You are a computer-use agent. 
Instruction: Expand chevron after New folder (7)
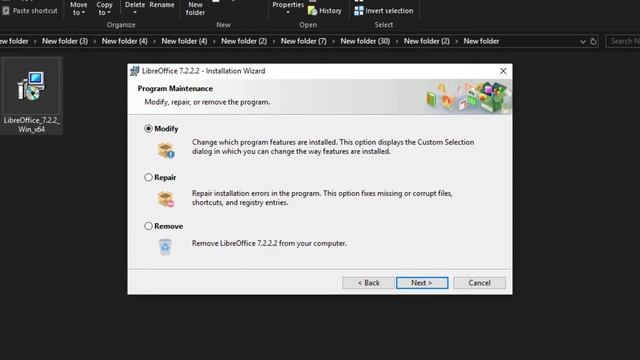pos(333,42)
